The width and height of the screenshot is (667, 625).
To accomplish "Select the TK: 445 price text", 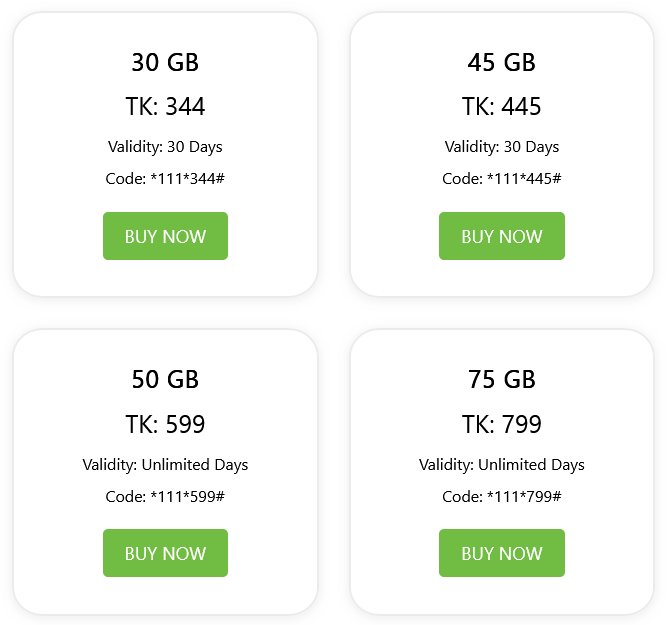I will coord(501,107).
